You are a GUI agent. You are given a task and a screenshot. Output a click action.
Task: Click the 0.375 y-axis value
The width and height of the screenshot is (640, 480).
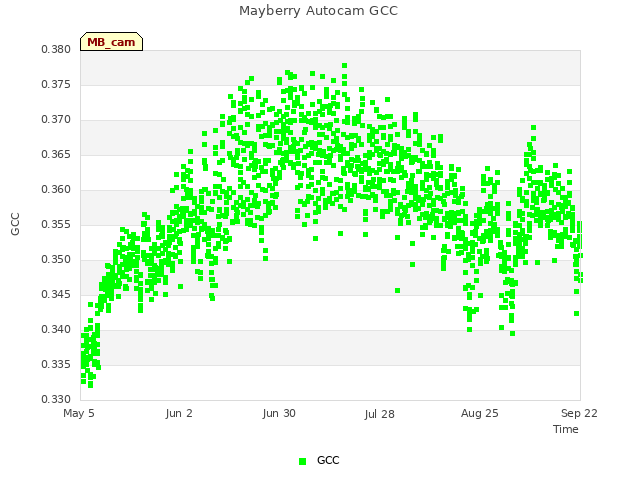[56, 84]
